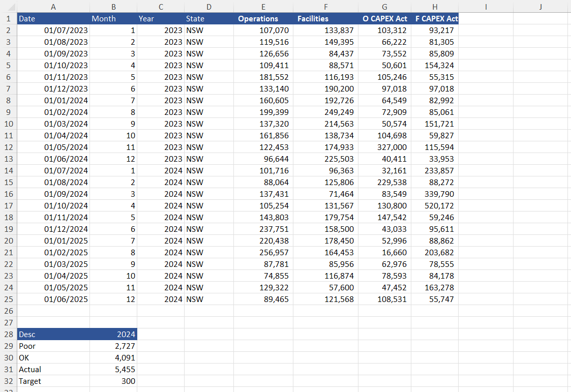
Task: Click the O CAPEX Act header
Action: tap(384, 19)
